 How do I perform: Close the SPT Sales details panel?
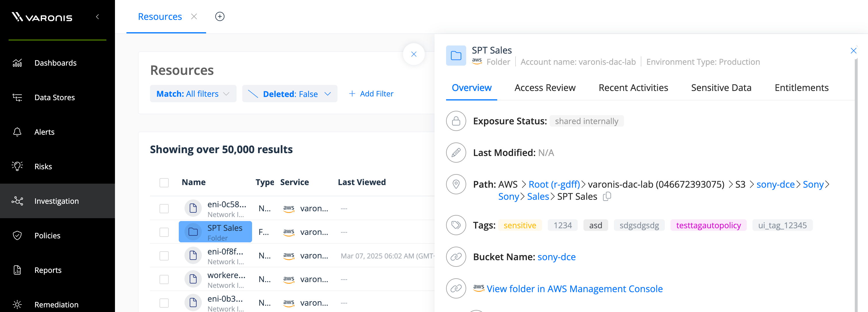coord(853,51)
